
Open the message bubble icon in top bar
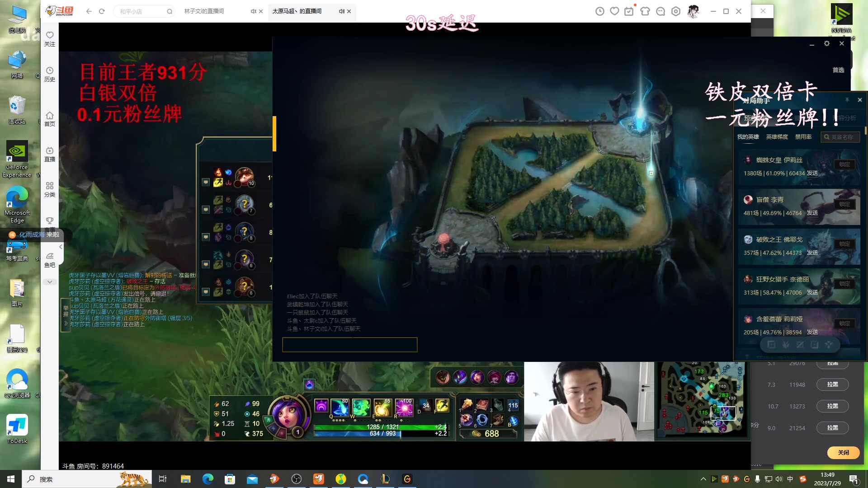(660, 11)
